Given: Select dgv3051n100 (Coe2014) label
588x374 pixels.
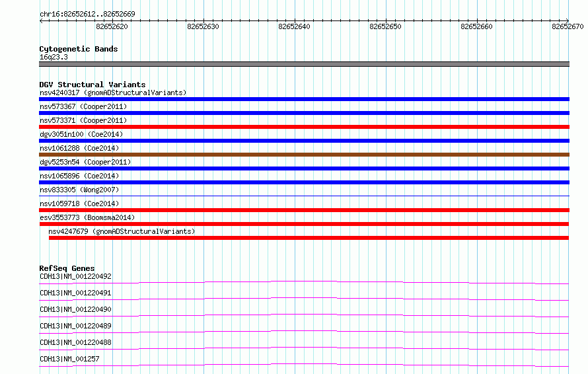Looking at the screenshot, I should (81, 134).
